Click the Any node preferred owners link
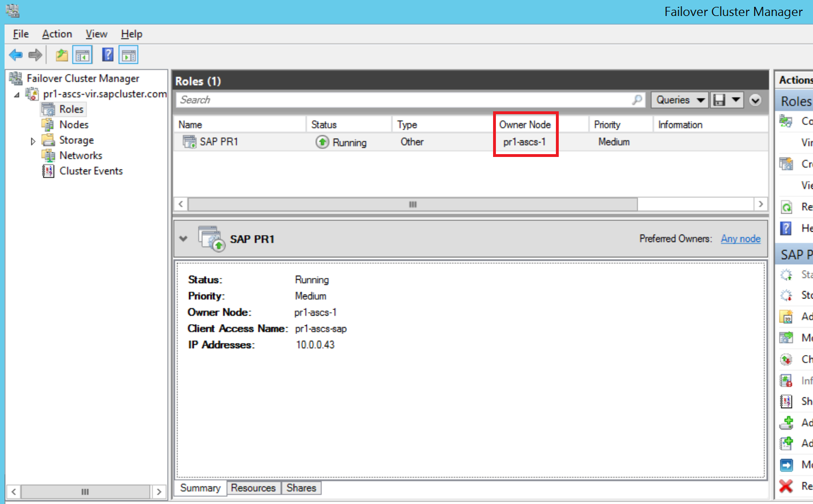The width and height of the screenshot is (813, 504). coord(740,239)
